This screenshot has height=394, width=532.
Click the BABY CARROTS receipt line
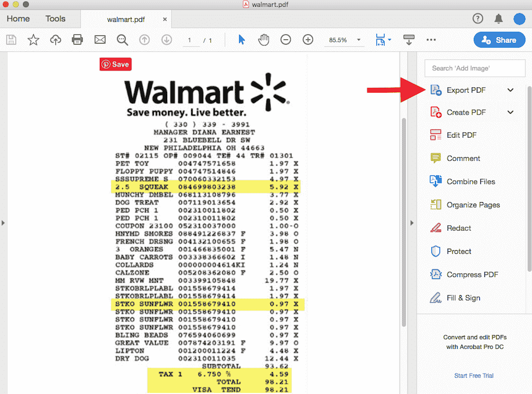[x=206, y=257]
